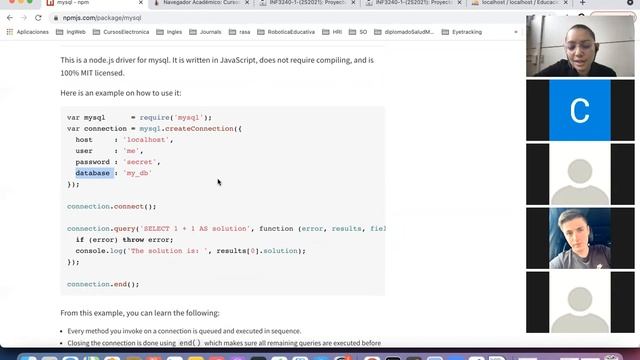The image size is (640, 360).
Task: Click 'secret' password value in code
Action: [140, 162]
